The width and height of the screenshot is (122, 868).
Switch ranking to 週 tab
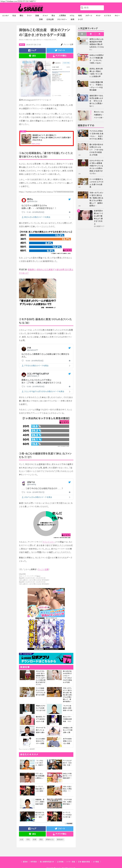[91, 34]
